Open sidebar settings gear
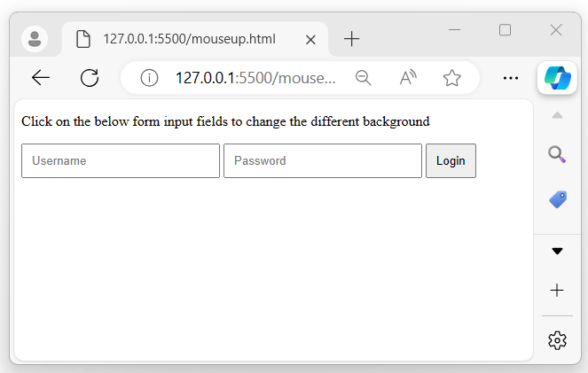The height and width of the screenshot is (373, 588). click(x=557, y=340)
